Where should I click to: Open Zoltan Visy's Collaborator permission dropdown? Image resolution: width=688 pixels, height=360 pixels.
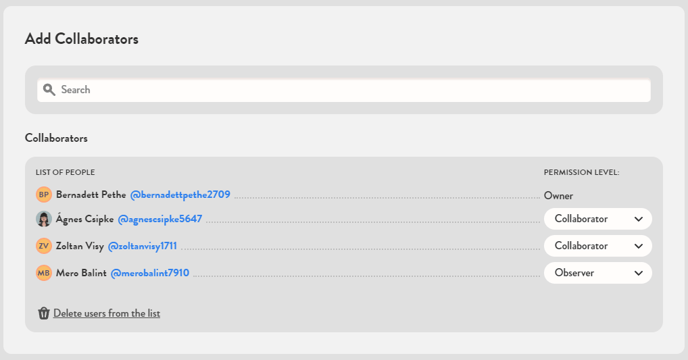pos(598,246)
